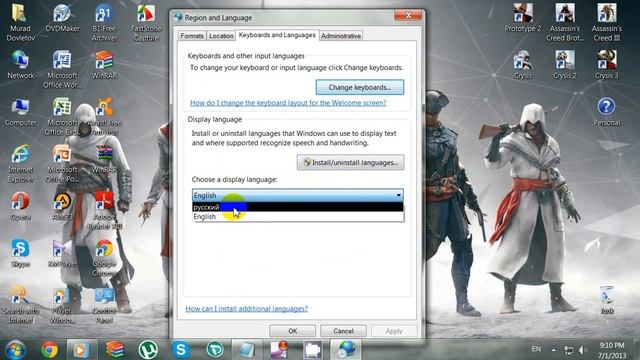Screen dimensions: 640x360
Task: Launch Microsoft Office Excel shortcut
Action: (x=62, y=117)
